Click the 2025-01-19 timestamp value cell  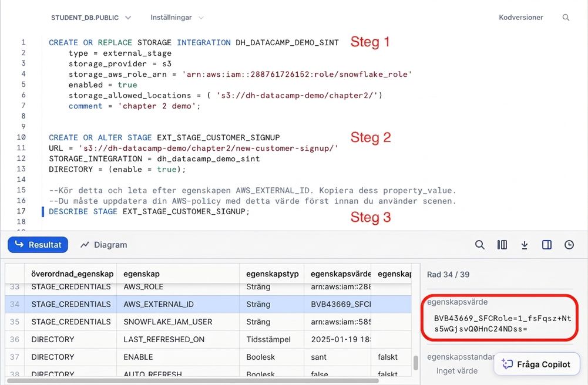pos(338,339)
